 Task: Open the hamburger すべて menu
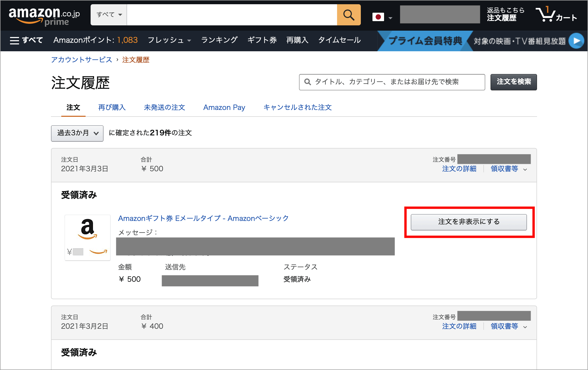point(26,40)
